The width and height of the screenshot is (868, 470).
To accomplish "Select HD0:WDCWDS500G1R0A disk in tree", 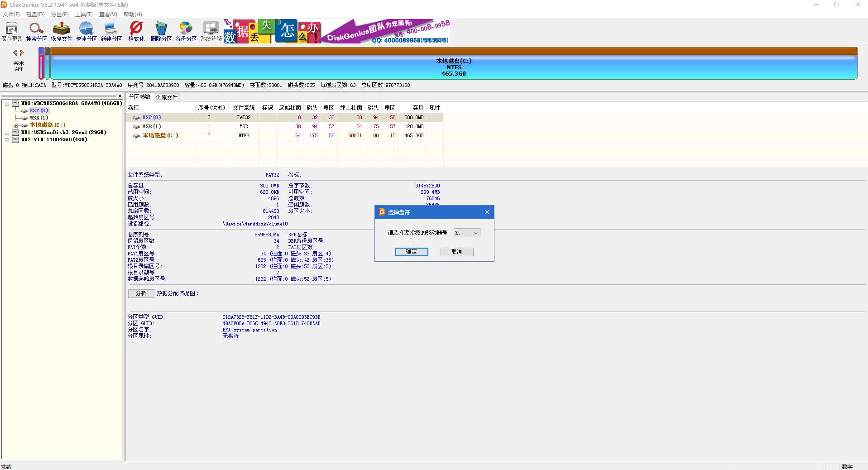I will 72,103.
